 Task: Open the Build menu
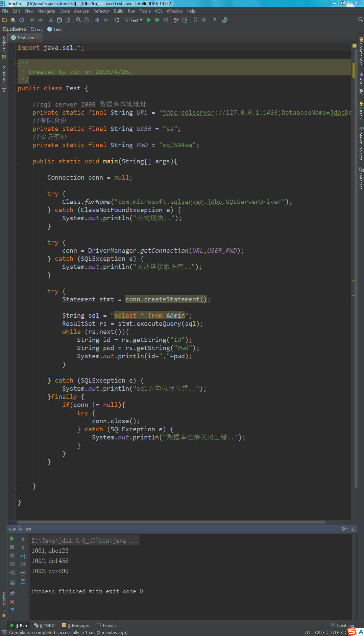click(x=119, y=11)
